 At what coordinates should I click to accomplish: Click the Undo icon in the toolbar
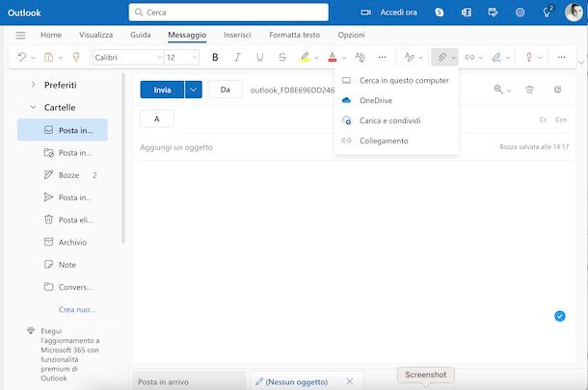[x=22, y=57]
